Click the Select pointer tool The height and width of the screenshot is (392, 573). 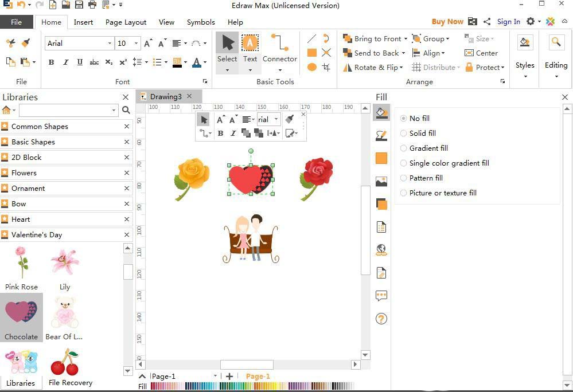point(227,53)
